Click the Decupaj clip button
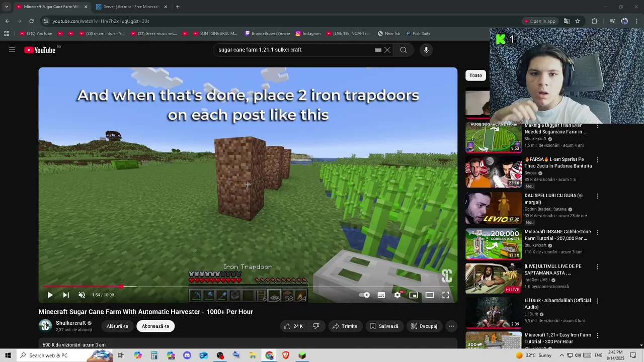This screenshot has height=362, width=644. click(x=424, y=326)
